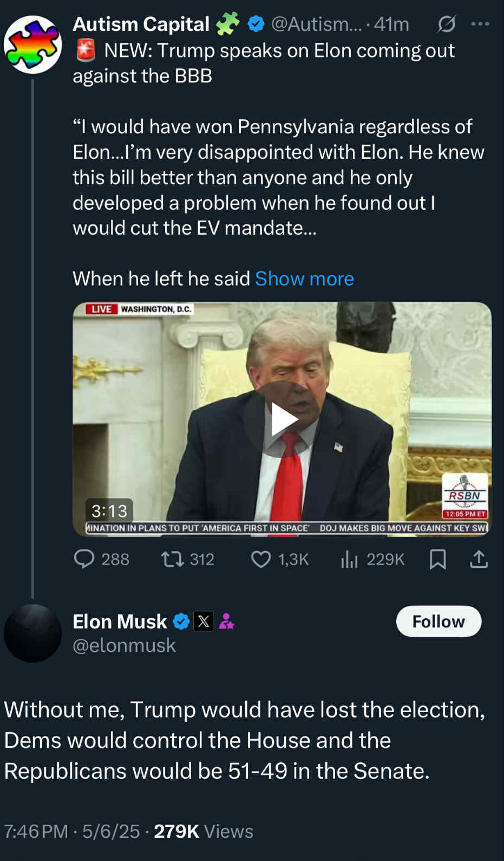Tap the Autism Capital display name

pos(141,24)
